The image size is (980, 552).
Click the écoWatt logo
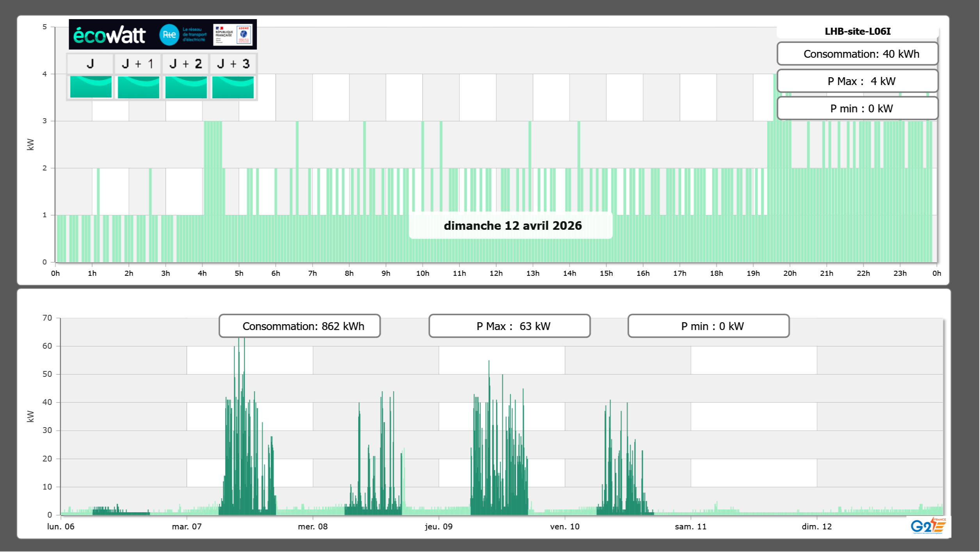110,35
